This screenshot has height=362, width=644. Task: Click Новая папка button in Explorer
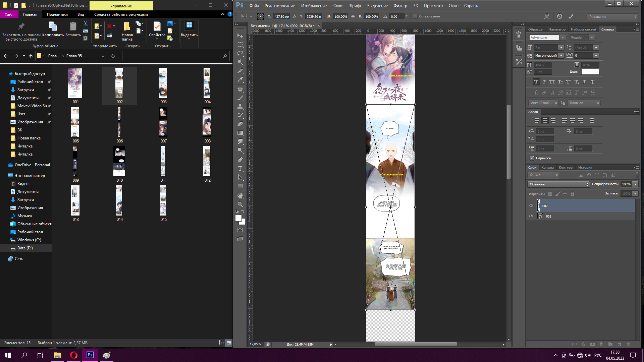127,31
